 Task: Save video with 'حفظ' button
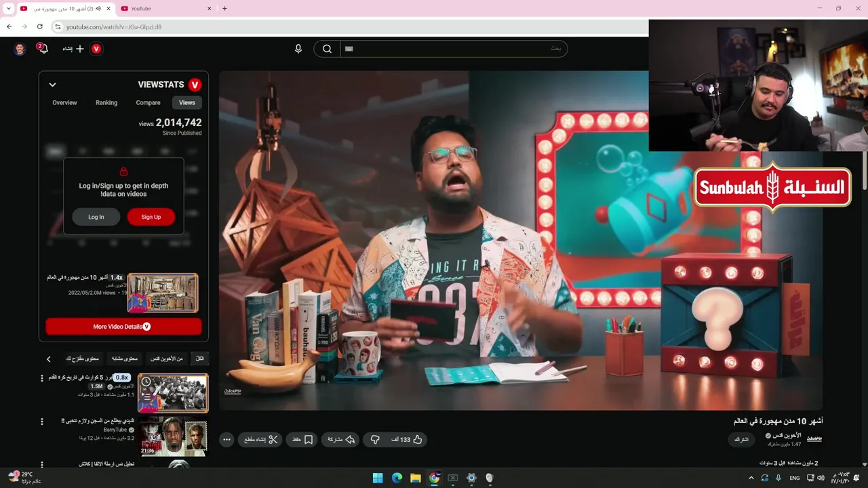click(x=302, y=439)
